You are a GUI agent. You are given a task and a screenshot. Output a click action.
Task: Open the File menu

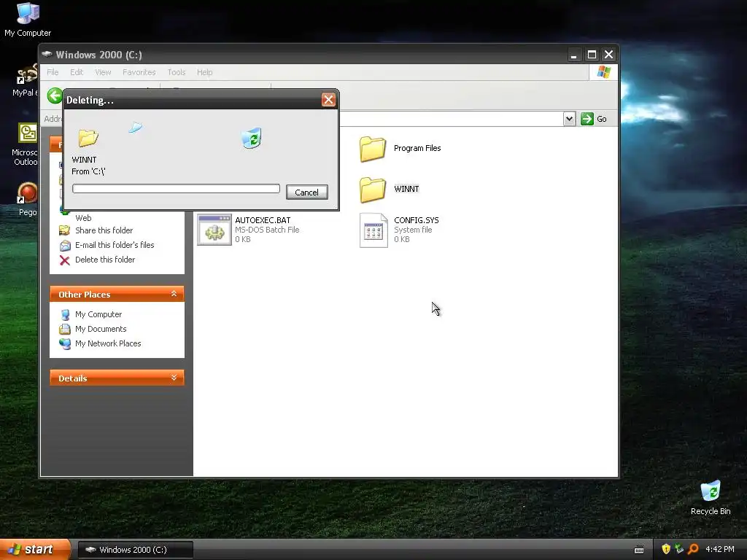[x=53, y=72]
